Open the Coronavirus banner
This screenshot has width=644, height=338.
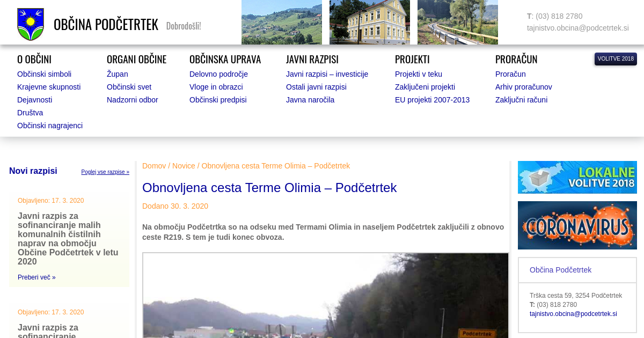(x=577, y=225)
